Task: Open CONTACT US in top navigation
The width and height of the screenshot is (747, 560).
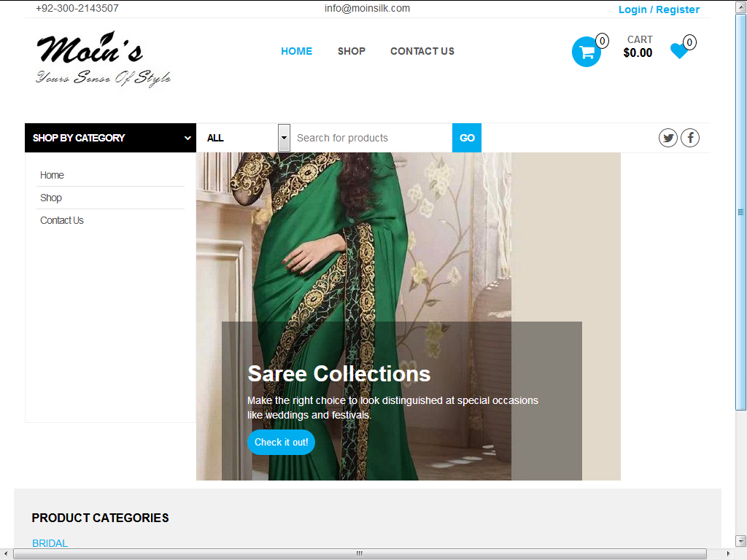Action: (x=422, y=52)
